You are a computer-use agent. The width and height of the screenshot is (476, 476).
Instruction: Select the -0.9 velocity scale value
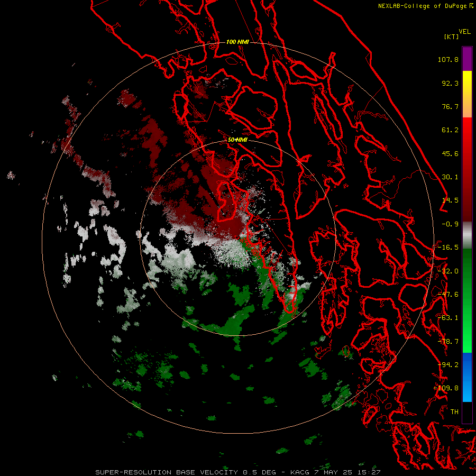[x=450, y=224]
